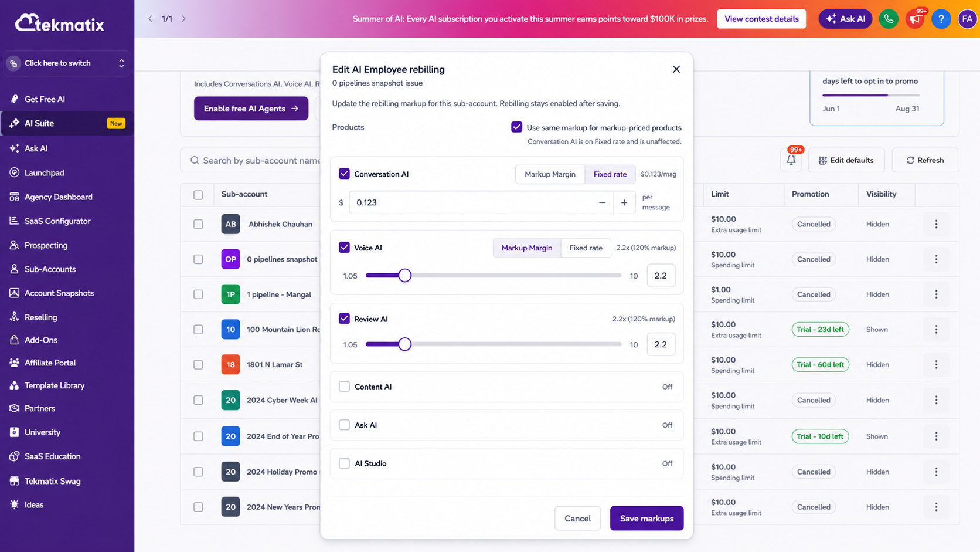Enable the Content AI checkbox
980x552 pixels.
[x=344, y=387]
